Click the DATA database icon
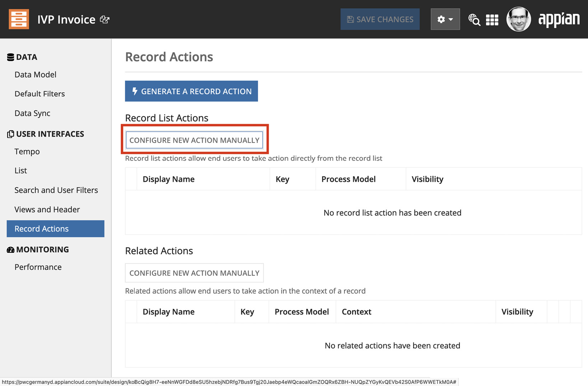 pyautogui.click(x=10, y=57)
